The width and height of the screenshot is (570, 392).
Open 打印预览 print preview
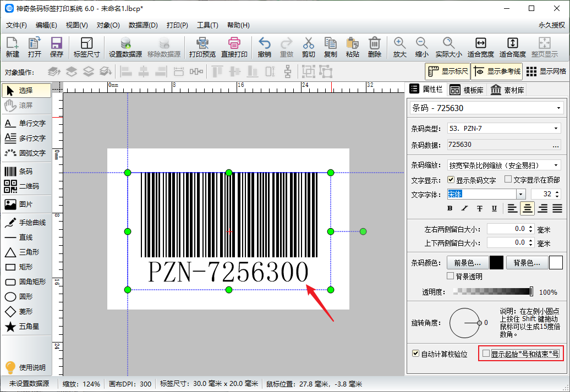pyautogui.click(x=202, y=47)
